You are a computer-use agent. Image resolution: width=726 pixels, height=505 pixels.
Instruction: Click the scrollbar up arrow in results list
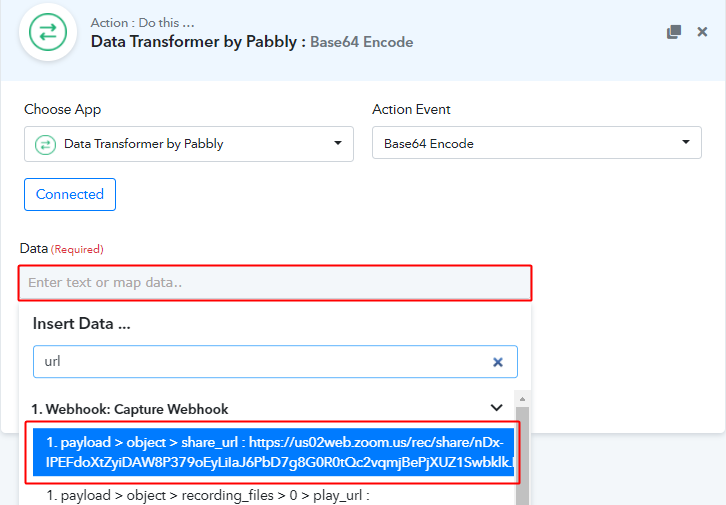522,399
